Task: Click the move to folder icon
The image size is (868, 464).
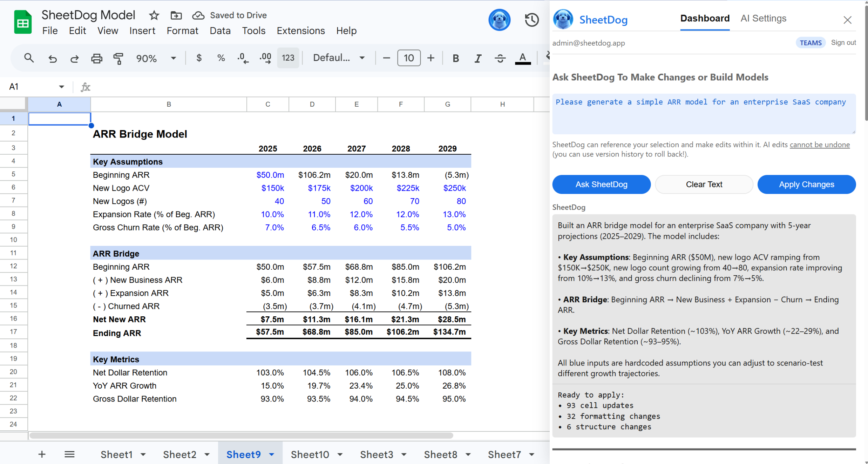Action: pos(176,15)
